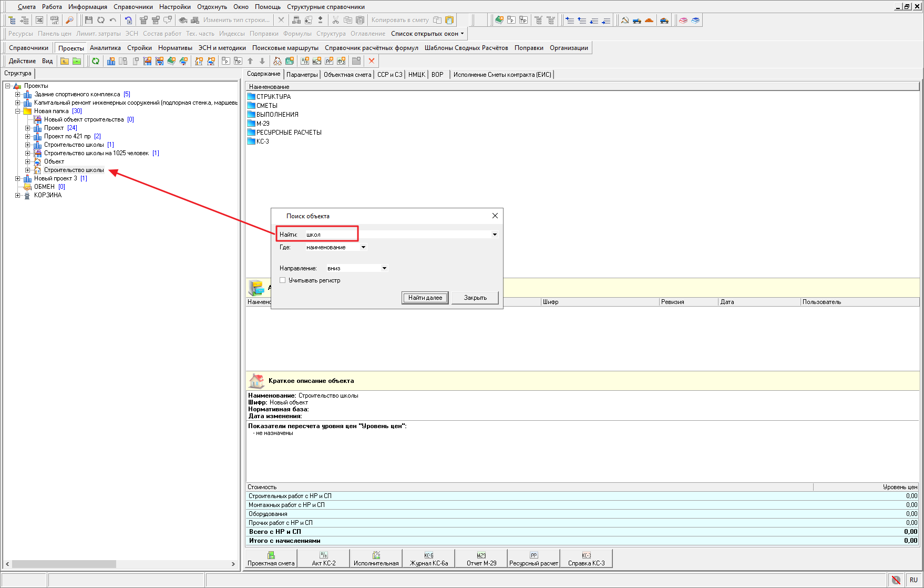Viewport: 924px width, 588px height.
Task: Click the floppy disk save icon
Action: (88, 20)
